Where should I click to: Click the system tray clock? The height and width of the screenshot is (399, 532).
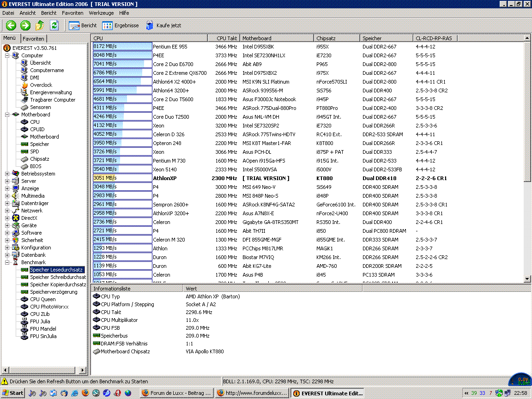(x=520, y=393)
